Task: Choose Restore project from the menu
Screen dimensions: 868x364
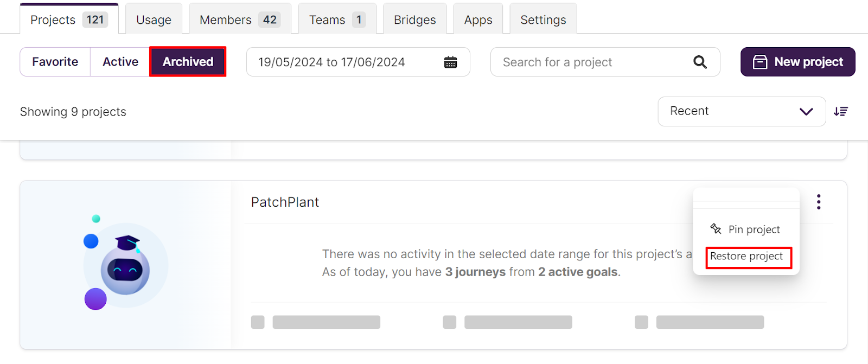Action: [x=746, y=256]
